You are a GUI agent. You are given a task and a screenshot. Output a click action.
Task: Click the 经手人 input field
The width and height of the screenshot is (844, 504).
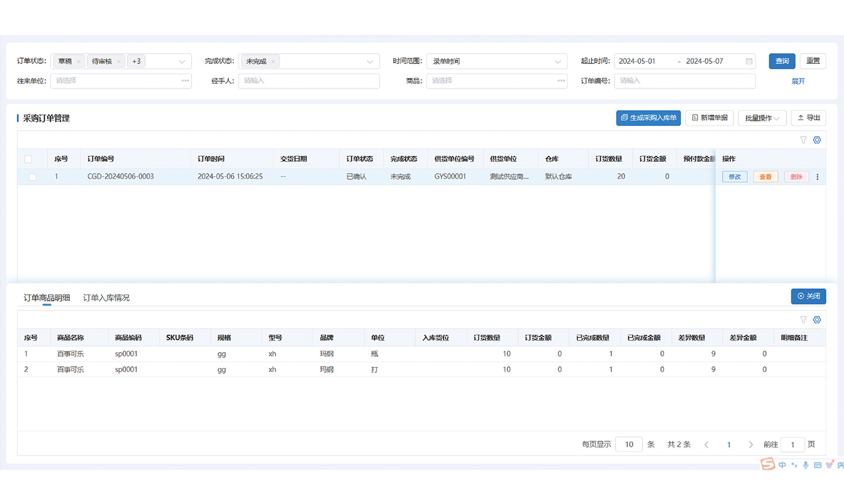coord(309,81)
